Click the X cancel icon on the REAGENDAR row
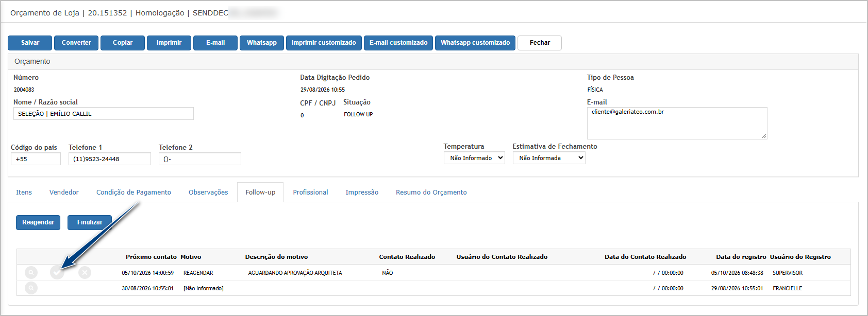 pyautogui.click(x=85, y=273)
